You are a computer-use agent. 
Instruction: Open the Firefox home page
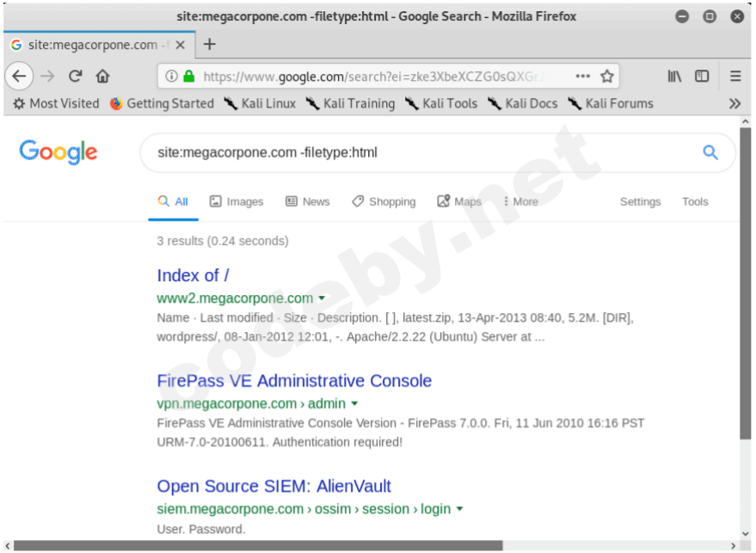pos(102,77)
